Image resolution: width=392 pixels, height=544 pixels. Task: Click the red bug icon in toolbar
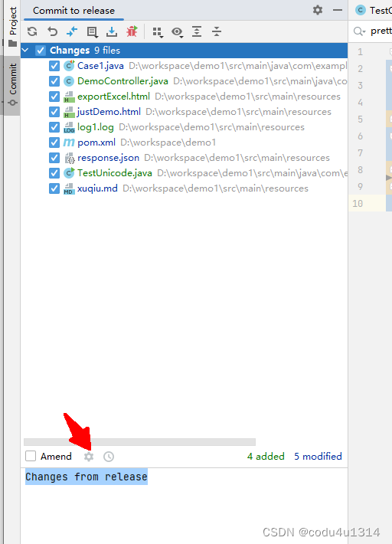click(132, 31)
